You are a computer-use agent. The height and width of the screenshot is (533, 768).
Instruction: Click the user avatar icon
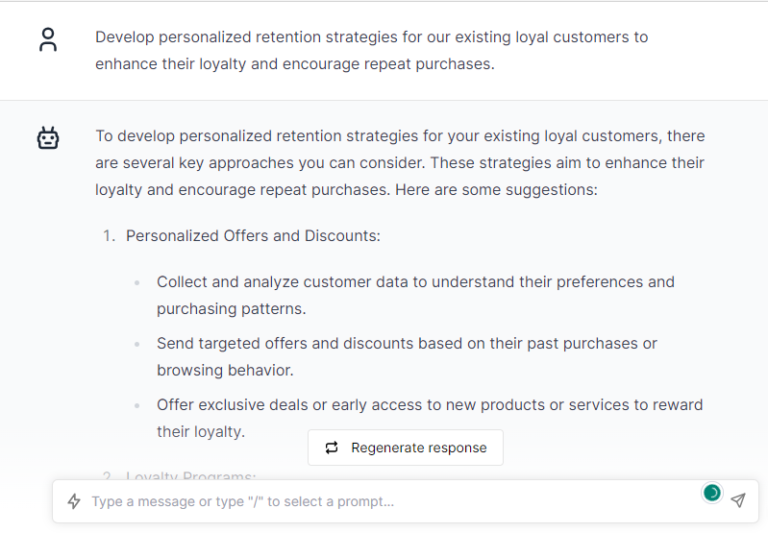tap(48, 40)
